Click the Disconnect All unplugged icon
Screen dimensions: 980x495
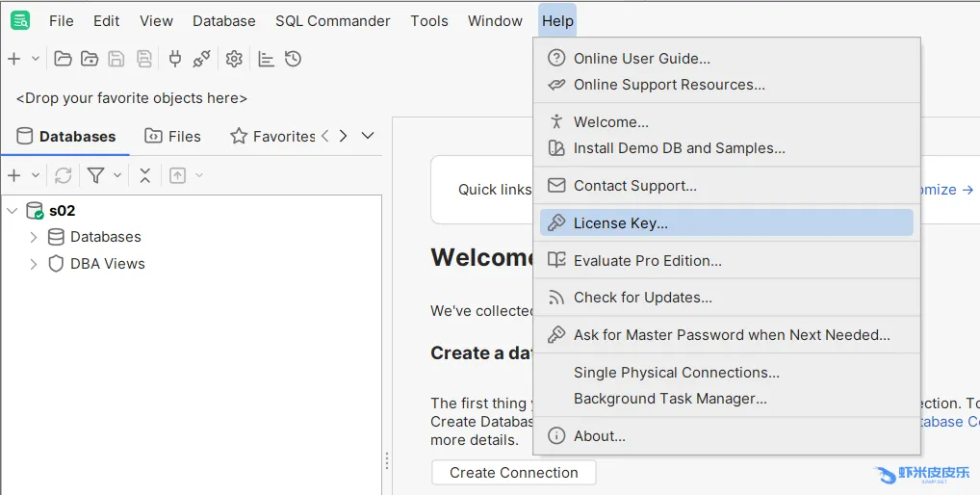201,59
